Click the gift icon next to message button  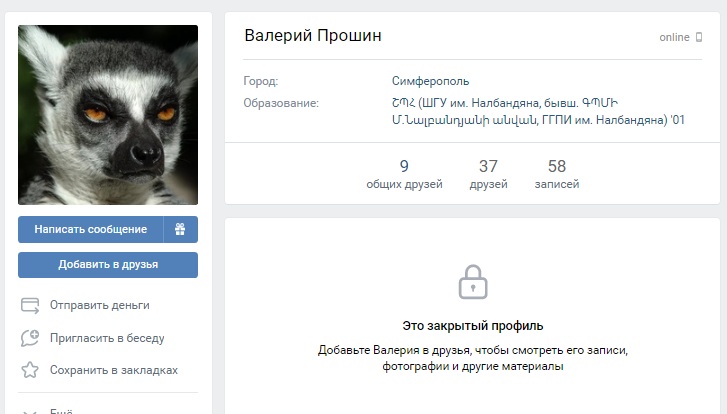point(180,229)
